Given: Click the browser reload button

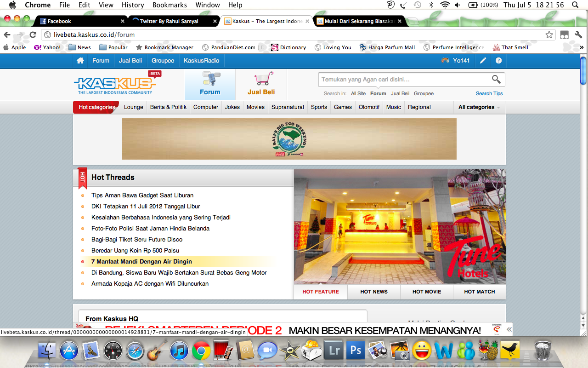Looking at the screenshot, I should tap(33, 34).
